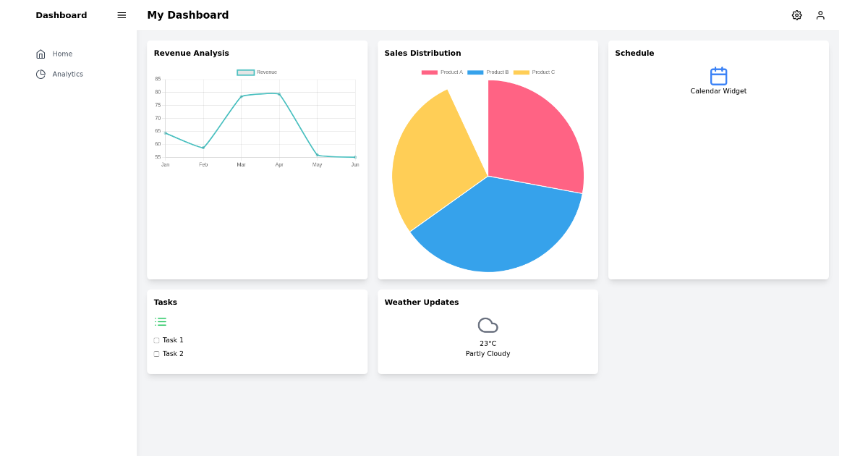Click the blue calendar icon in Schedule widget
This screenshot has height=456, width=868.
pos(718,75)
